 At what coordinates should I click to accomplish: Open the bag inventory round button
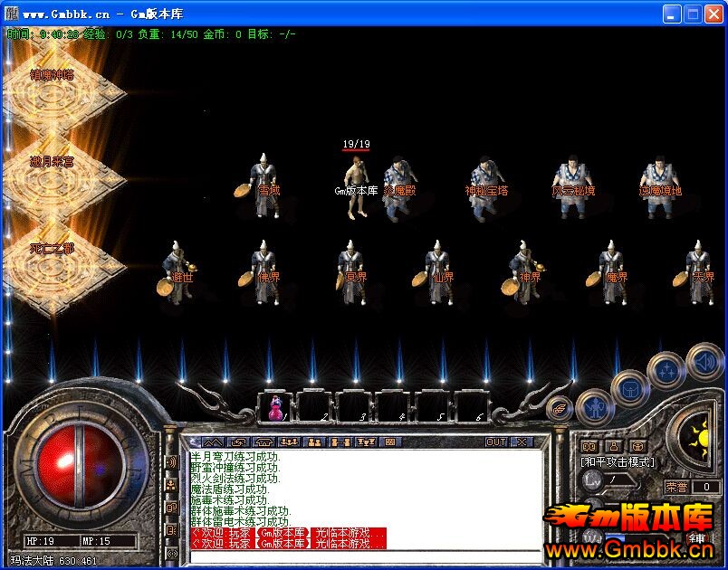(629, 389)
